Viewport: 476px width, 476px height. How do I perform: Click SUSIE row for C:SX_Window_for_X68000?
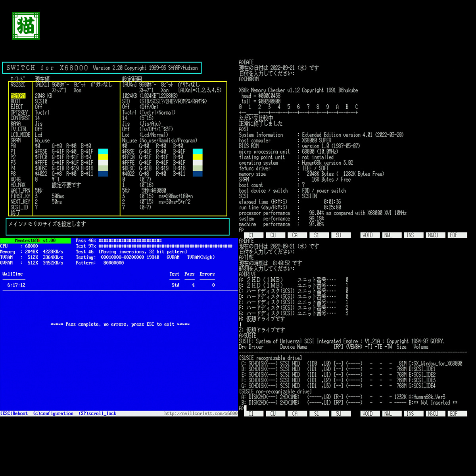[351, 363]
